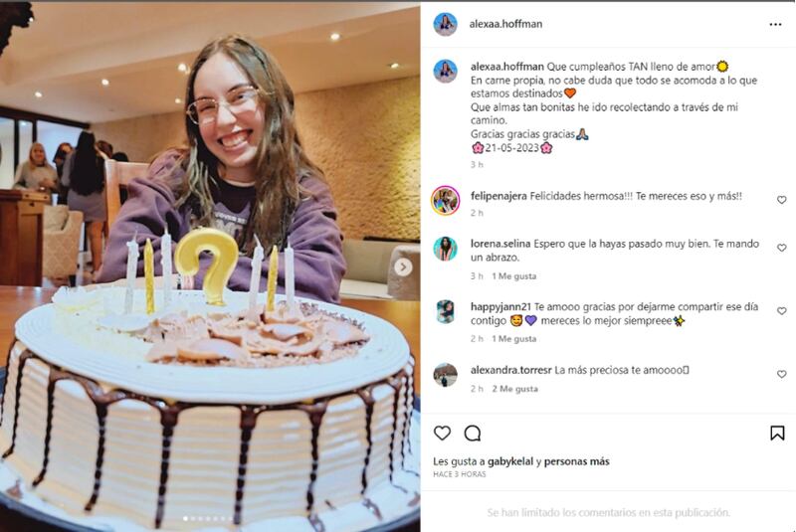Like the post with heart icon
The image size is (796, 532).
pyautogui.click(x=442, y=433)
